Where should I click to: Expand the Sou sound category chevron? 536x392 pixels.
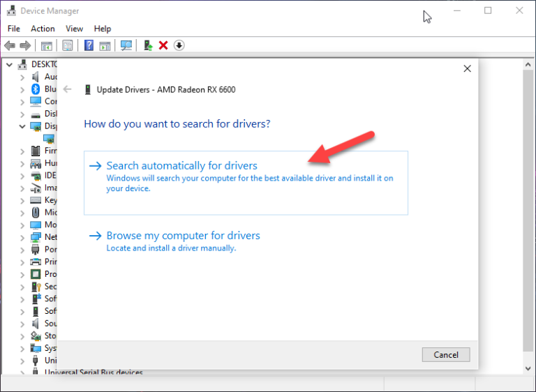point(22,324)
